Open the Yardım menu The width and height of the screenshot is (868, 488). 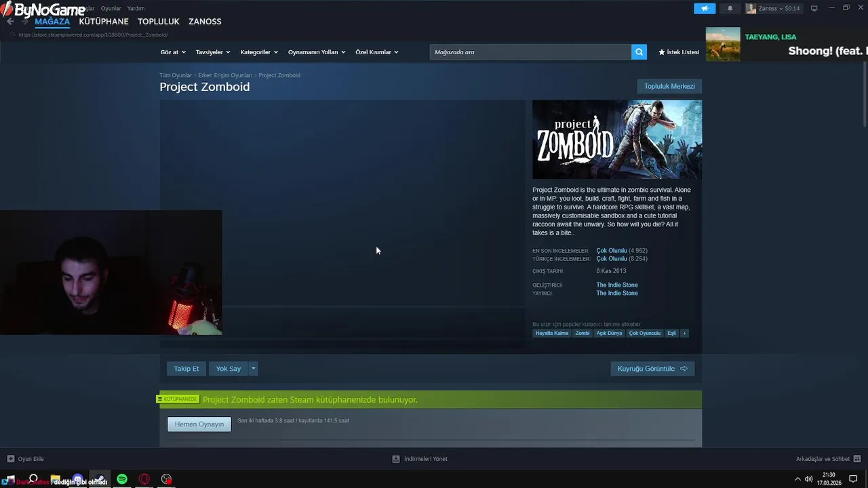point(136,8)
